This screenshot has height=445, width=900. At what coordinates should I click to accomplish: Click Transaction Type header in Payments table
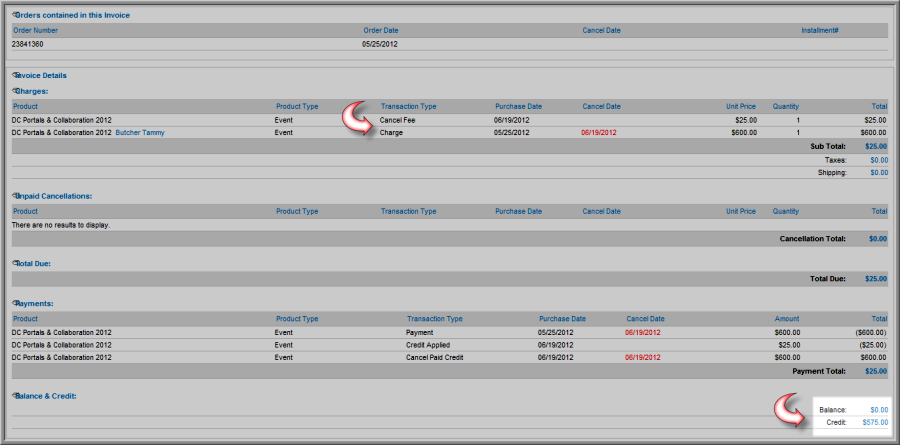tap(435, 319)
